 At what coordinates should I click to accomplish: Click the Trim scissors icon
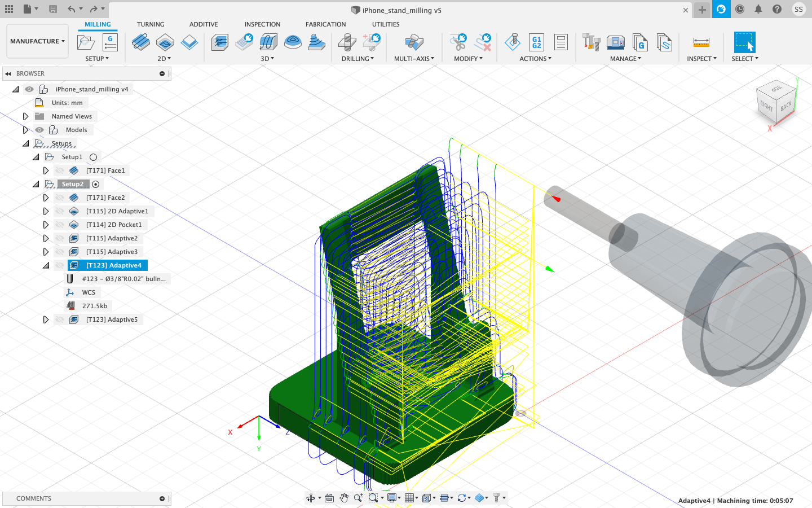[x=458, y=42]
